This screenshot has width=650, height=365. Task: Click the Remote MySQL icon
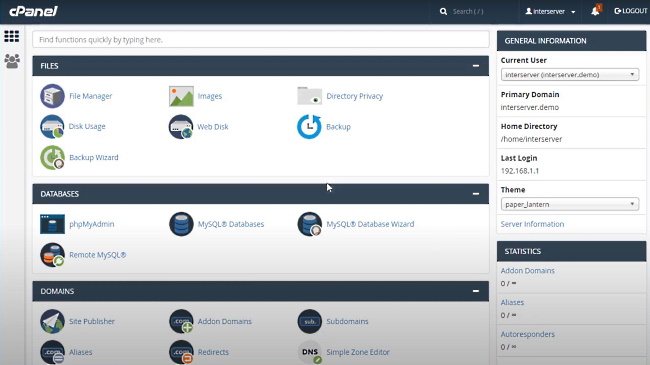pos(52,255)
